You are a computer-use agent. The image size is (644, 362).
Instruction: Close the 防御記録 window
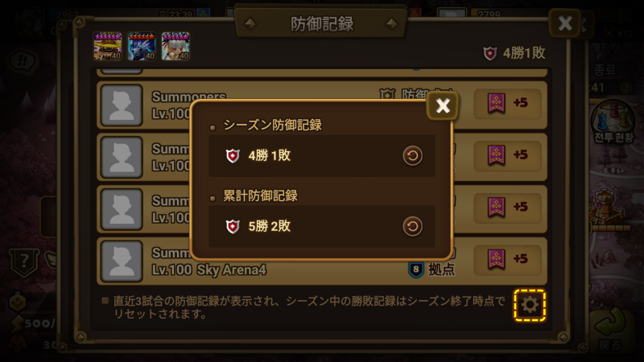coord(565,23)
